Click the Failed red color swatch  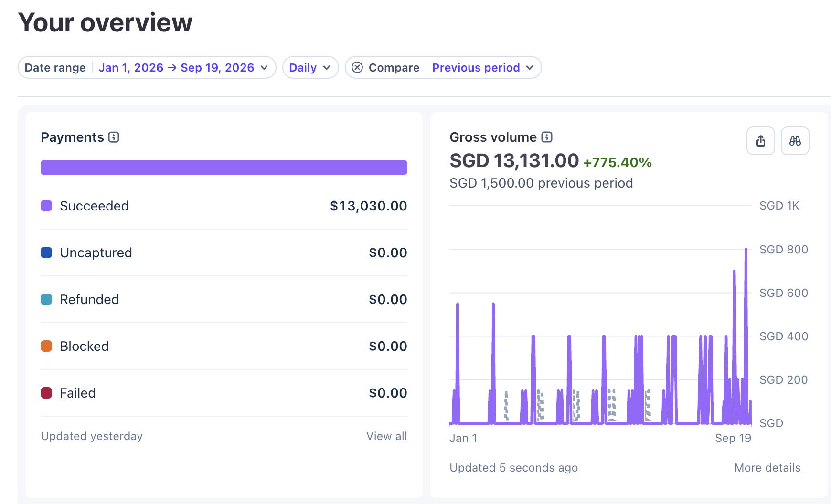click(x=46, y=393)
